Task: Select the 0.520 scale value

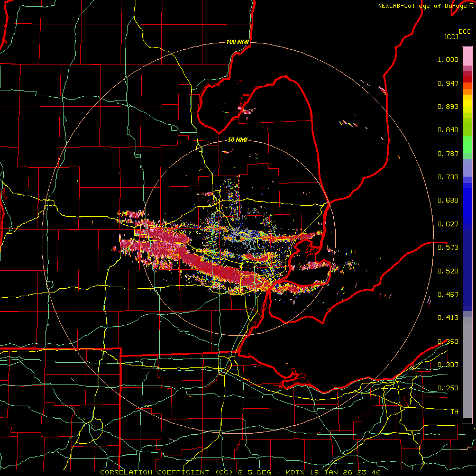Action: click(x=448, y=271)
